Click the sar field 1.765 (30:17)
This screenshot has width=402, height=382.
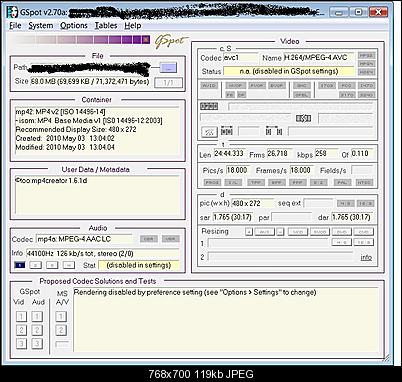(232, 217)
